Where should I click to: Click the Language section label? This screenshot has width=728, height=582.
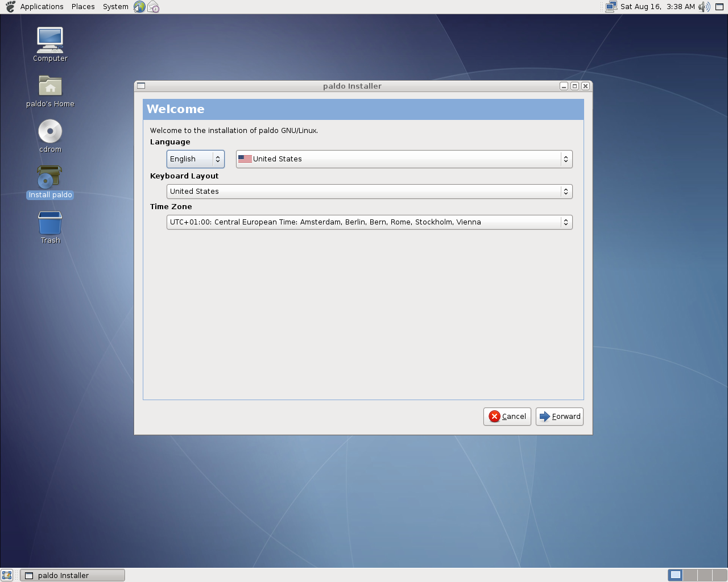170,142
